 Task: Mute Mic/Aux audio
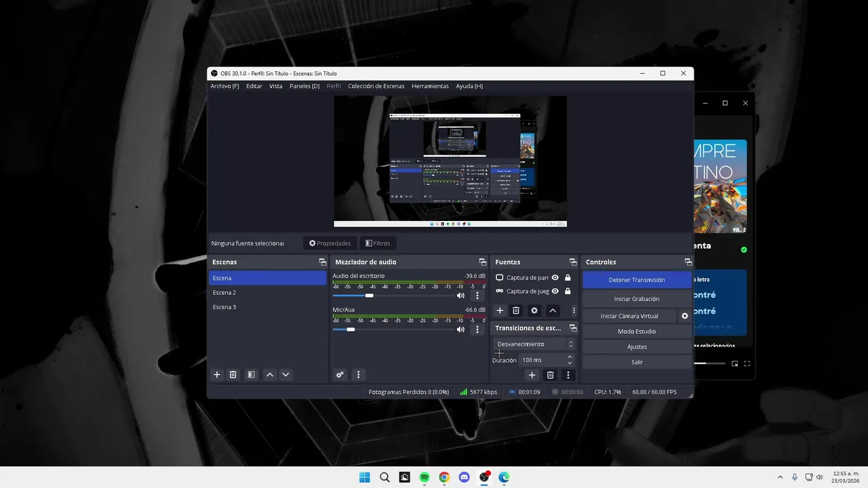[460, 329]
